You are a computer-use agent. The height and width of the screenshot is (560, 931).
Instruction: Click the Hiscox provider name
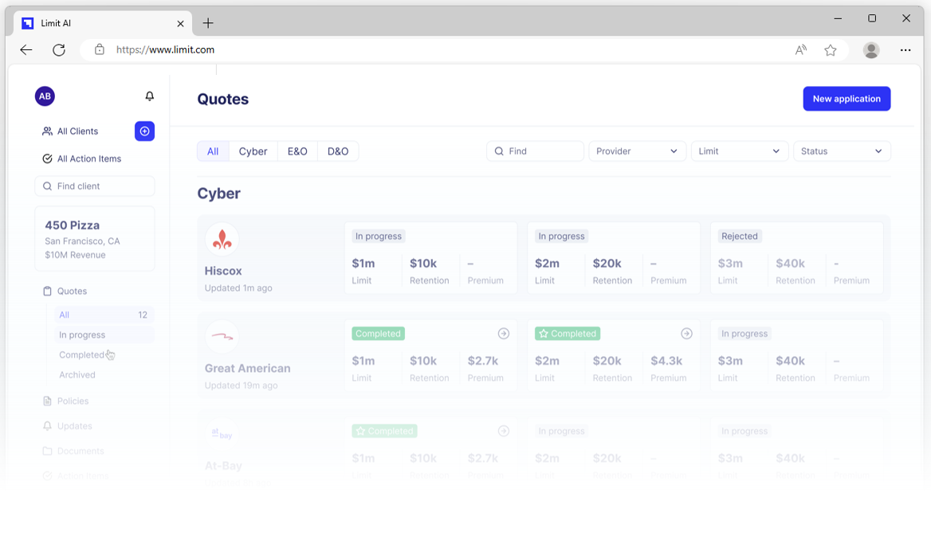[223, 271]
